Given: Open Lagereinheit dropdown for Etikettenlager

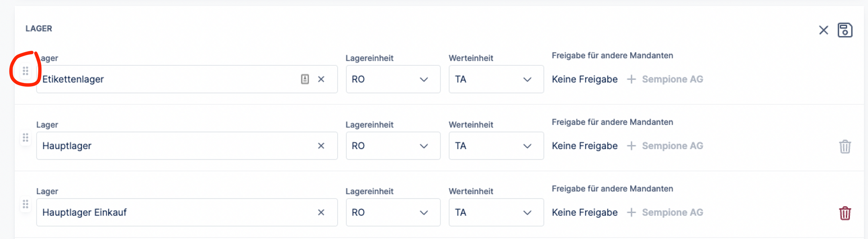Looking at the screenshot, I should pos(393,79).
